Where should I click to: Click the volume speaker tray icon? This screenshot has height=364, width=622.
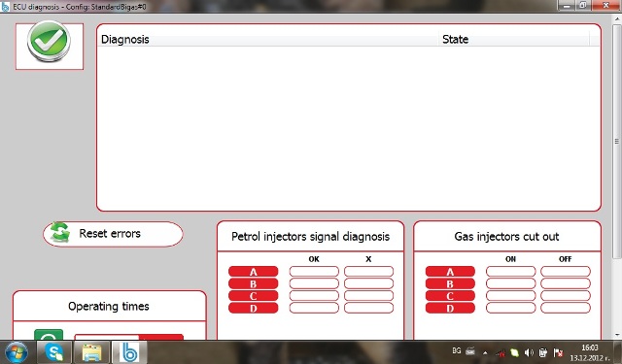[x=529, y=352]
